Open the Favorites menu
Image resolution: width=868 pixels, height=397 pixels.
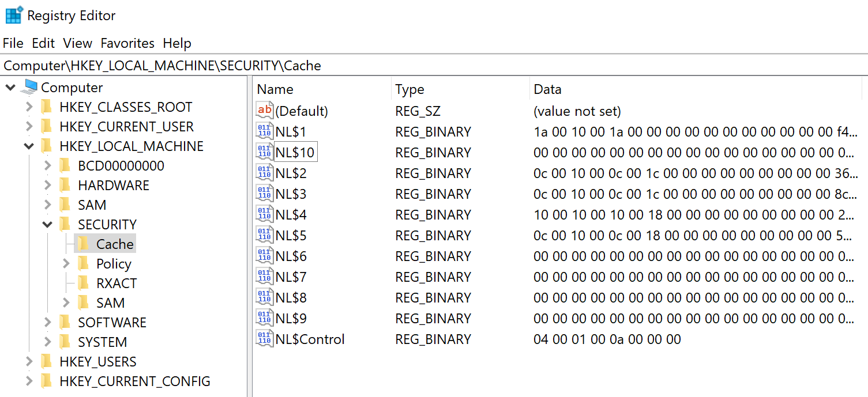(127, 43)
